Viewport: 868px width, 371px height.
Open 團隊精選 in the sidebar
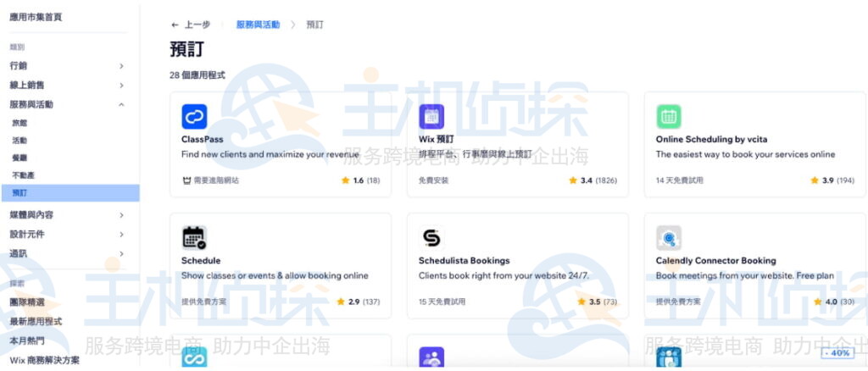(30, 302)
